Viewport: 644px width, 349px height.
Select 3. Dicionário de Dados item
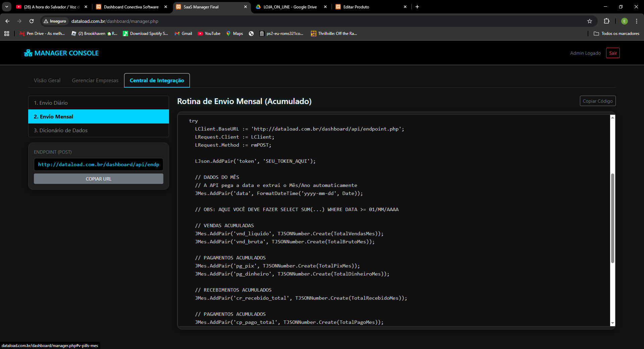(99, 131)
